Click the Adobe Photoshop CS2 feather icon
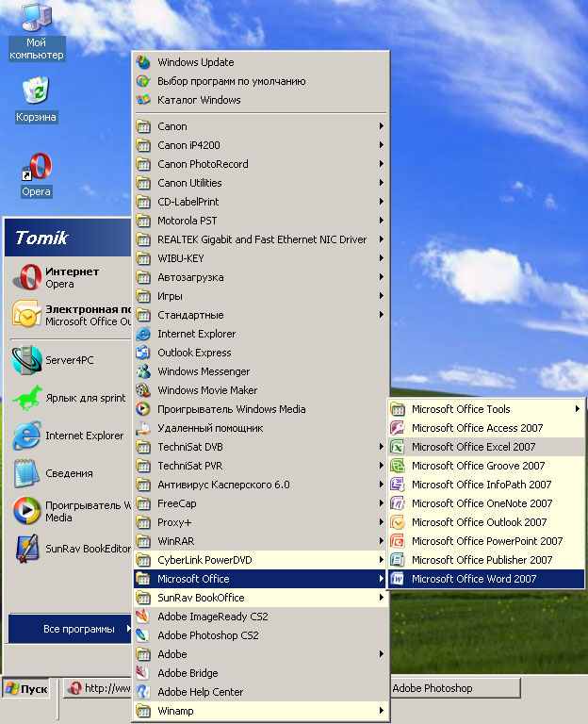Viewport: 588px width, 724px height. coord(143,635)
